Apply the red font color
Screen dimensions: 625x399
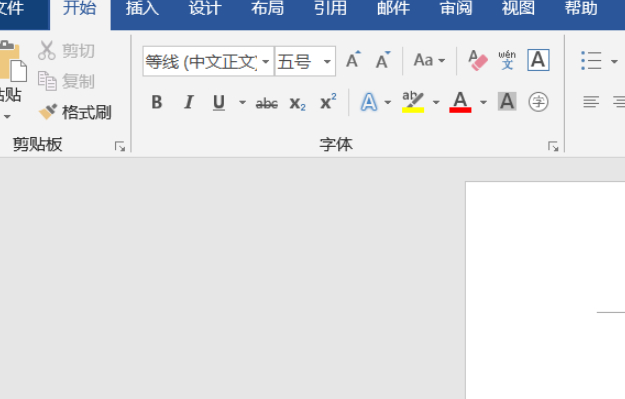coord(460,102)
